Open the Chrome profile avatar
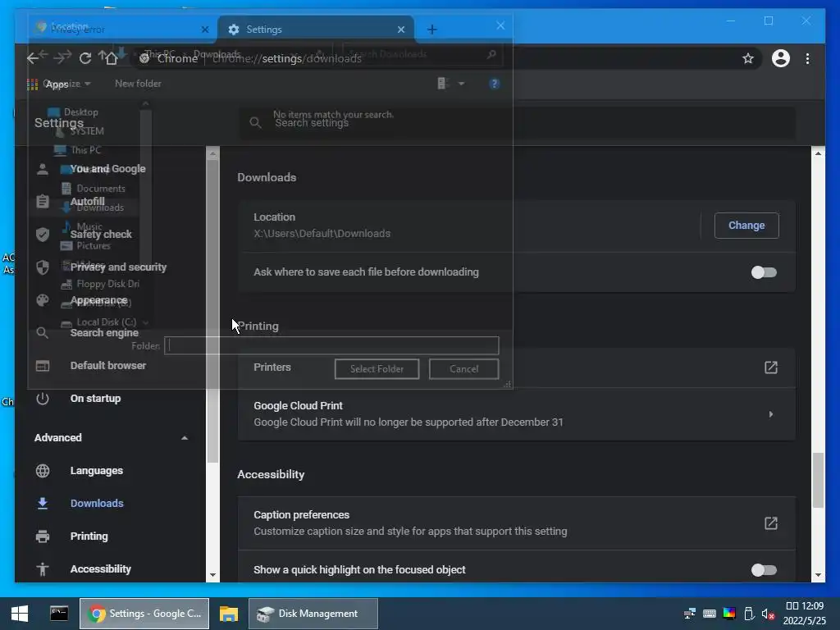This screenshot has height=630, width=840. click(781, 58)
